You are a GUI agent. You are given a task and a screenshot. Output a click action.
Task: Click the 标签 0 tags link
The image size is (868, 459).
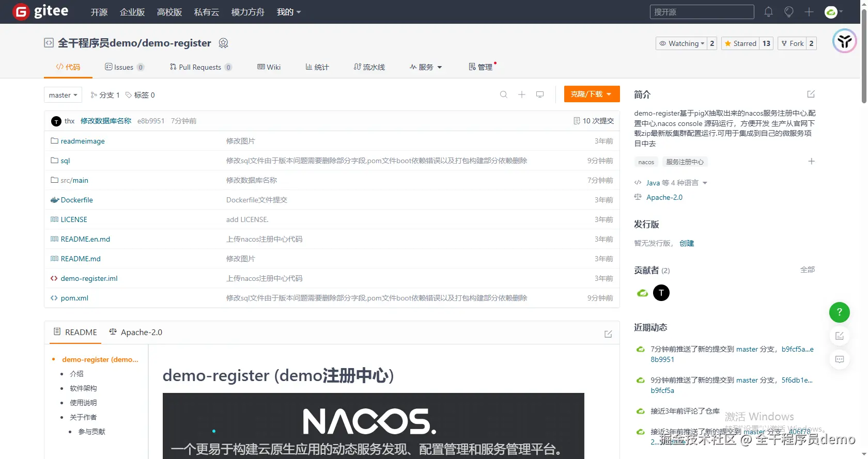[140, 95]
